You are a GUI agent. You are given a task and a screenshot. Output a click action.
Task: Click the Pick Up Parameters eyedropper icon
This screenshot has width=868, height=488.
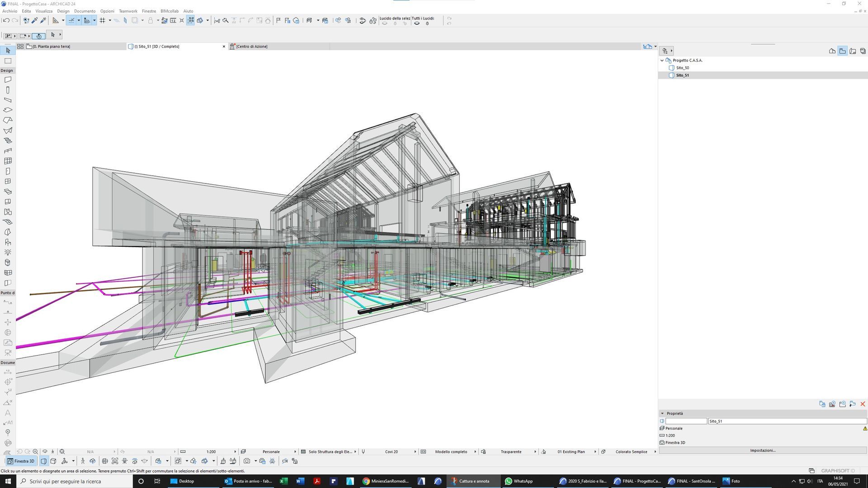click(34, 20)
